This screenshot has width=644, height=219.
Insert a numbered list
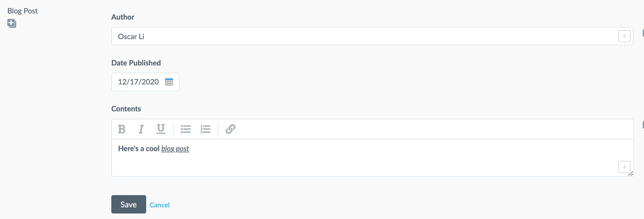[x=205, y=129]
